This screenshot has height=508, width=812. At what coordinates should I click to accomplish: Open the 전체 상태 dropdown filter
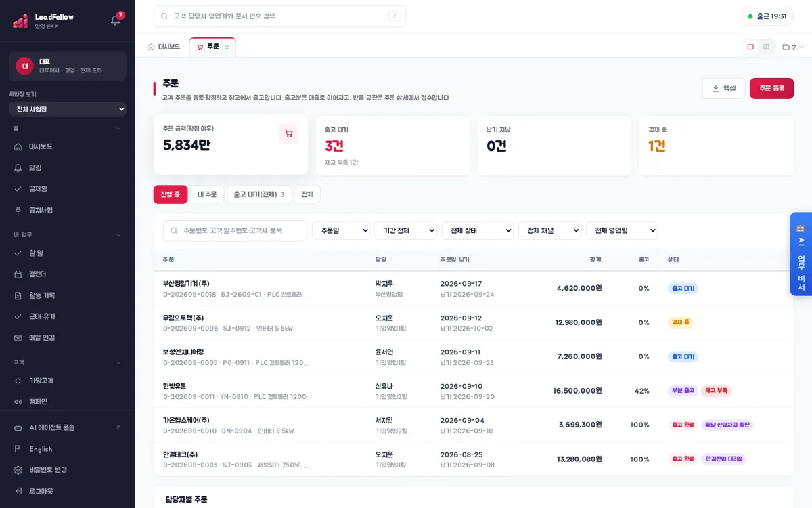[478, 230]
